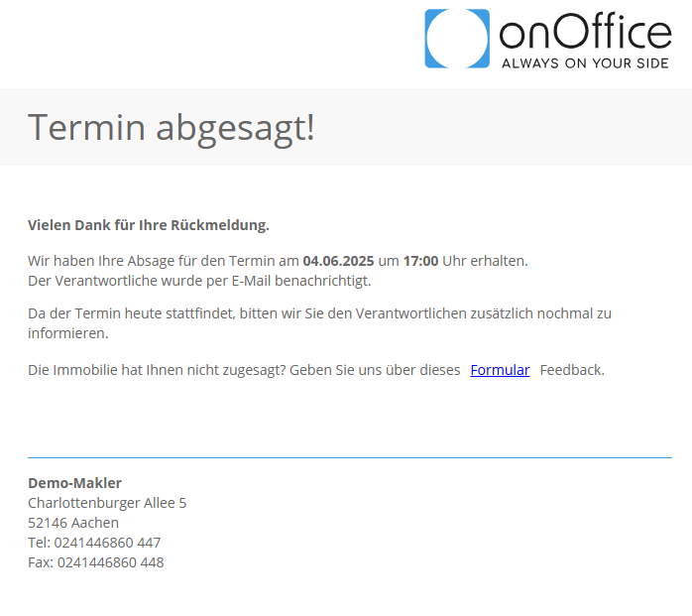This screenshot has height=616, width=692.
Task: Click the Tel: 0241446860 447 number
Action: tap(94, 543)
